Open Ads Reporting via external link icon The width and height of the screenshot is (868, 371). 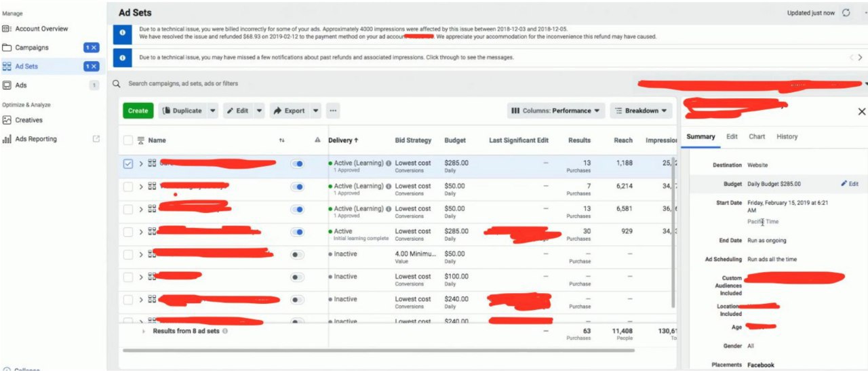(x=96, y=139)
